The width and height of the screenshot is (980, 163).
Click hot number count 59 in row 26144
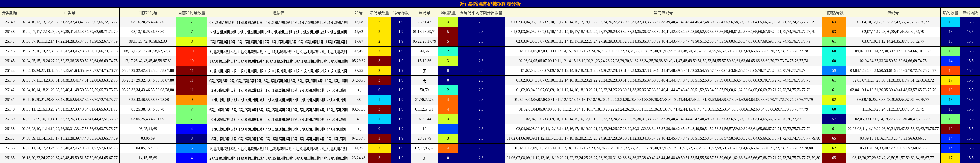pos(834,70)
